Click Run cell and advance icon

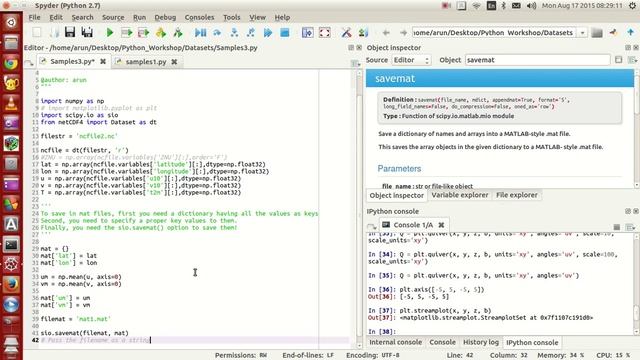coord(143,33)
